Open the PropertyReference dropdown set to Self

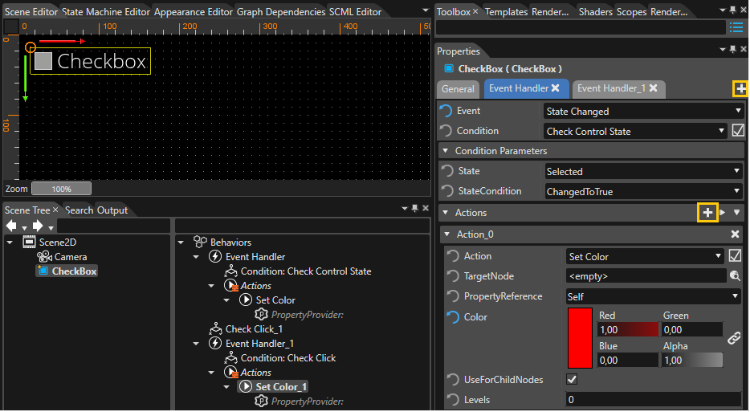tap(653, 297)
